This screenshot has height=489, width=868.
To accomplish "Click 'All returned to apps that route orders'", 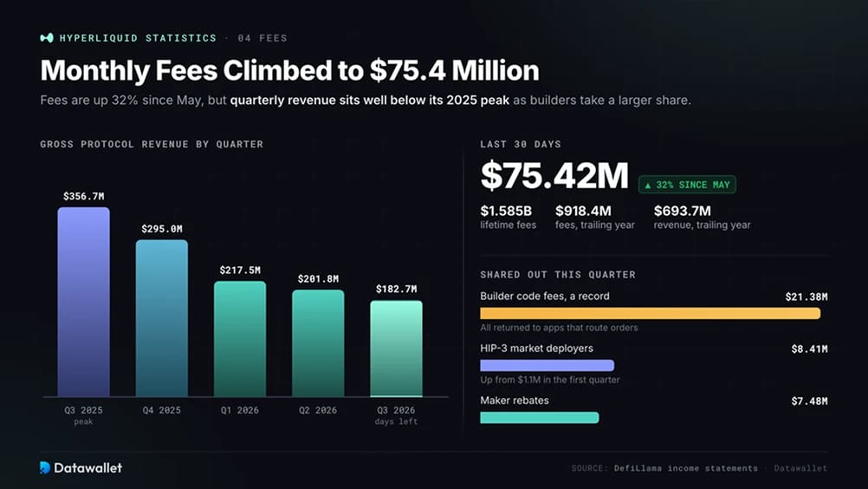I will [559, 328].
